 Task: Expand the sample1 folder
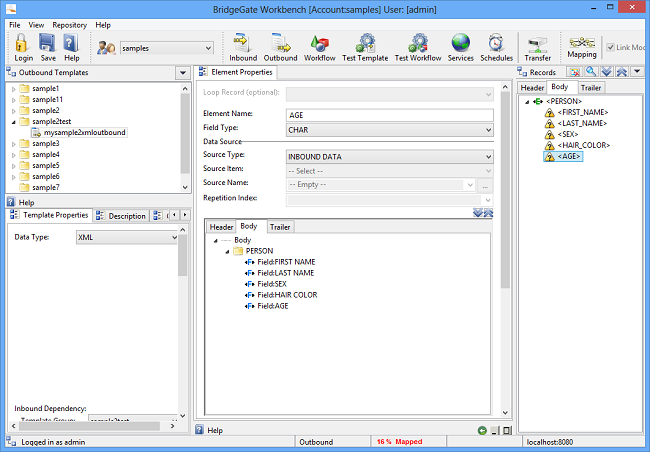coord(14,89)
